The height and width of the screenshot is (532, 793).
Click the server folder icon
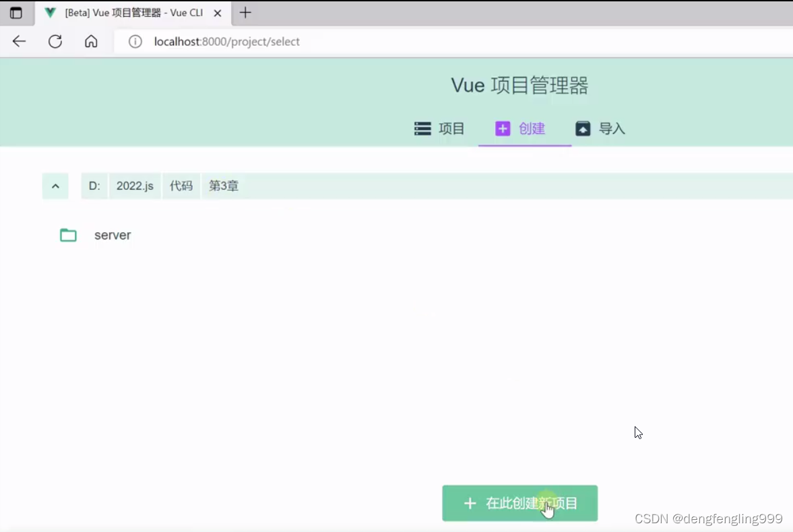point(68,235)
